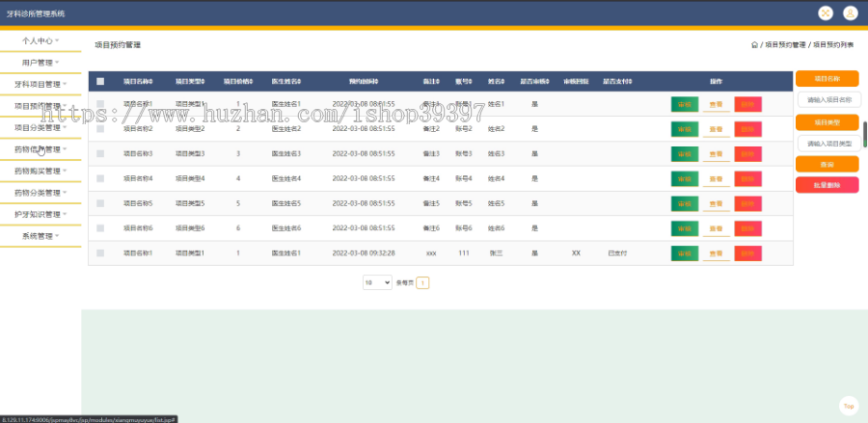Click the red 批量删除 button

point(827,185)
